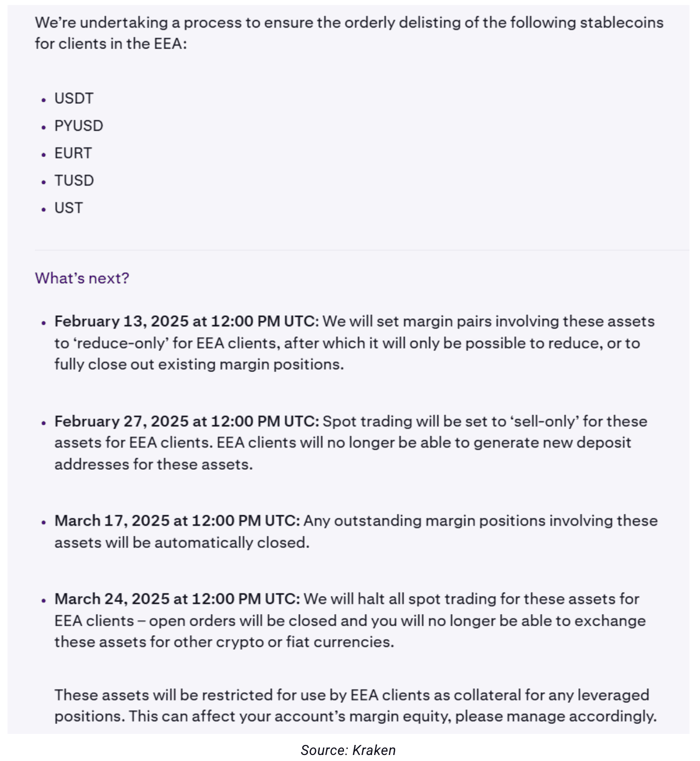Click the "fully close out existing margin positions" line
This screenshot has width=700, height=761.
199,364
